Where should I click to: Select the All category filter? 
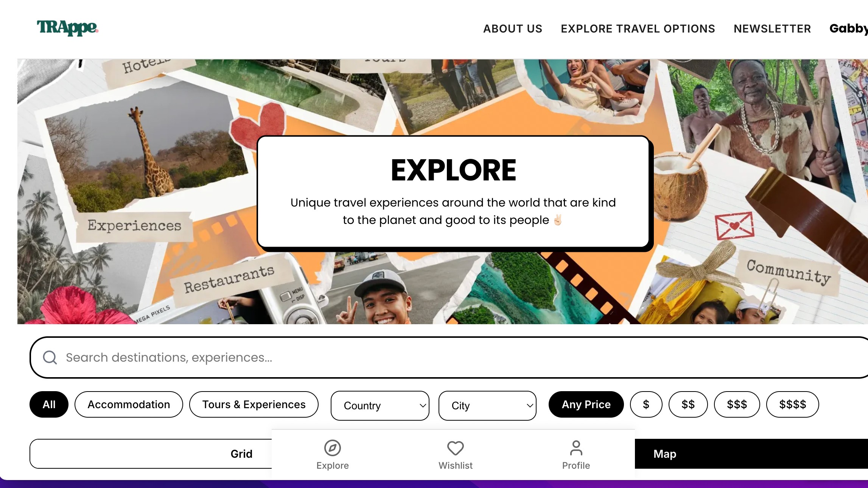click(x=49, y=404)
